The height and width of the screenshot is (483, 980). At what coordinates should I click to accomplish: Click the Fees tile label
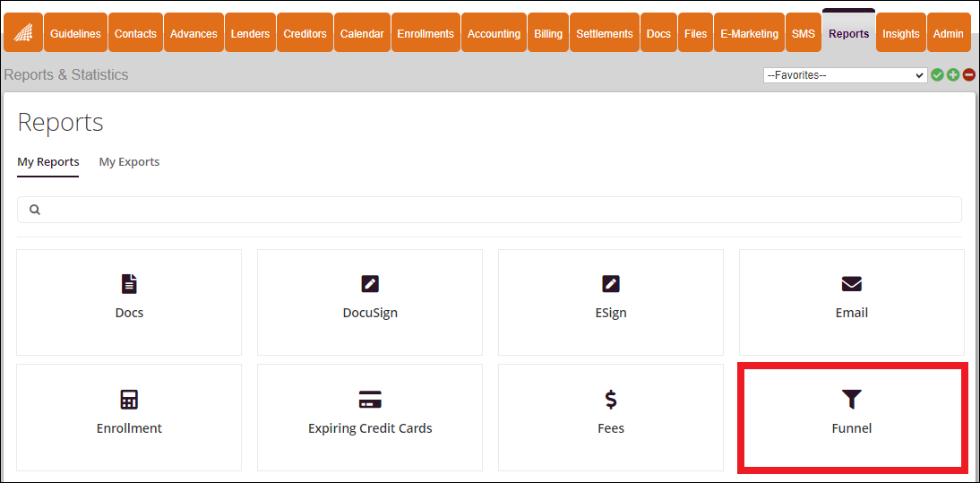click(x=611, y=428)
